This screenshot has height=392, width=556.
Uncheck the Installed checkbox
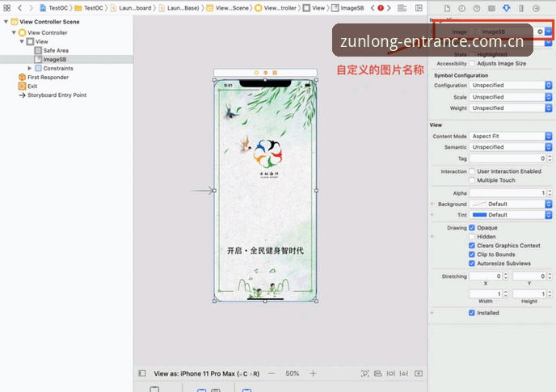[472, 313]
